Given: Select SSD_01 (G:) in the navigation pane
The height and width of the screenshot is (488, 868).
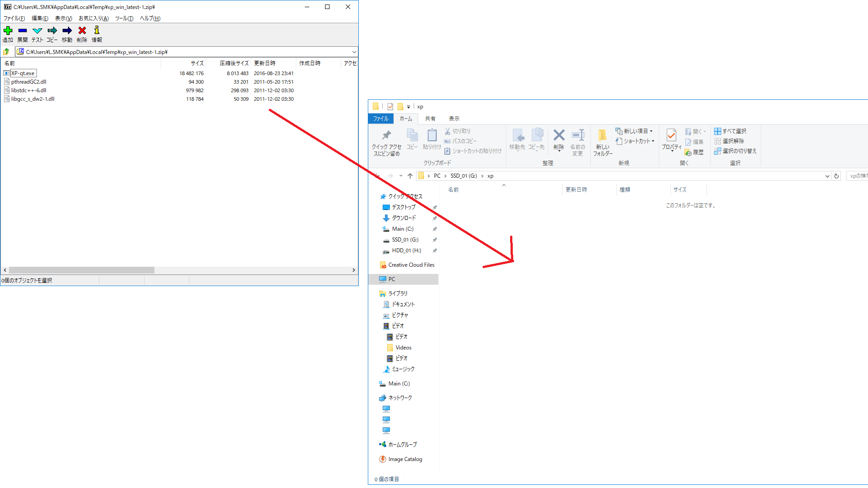Looking at the screenshot, I should click(x=405, y=240).
